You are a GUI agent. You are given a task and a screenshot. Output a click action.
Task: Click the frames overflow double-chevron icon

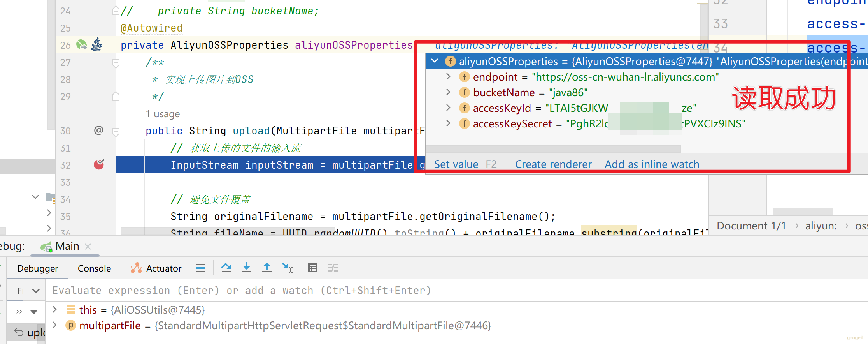pyautogui.click(x=19, y=312)
